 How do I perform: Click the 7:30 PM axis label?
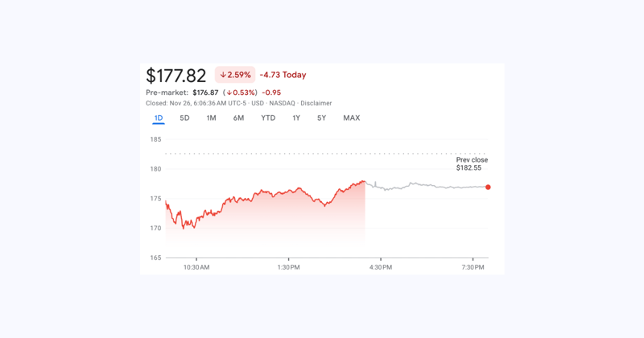473,267
